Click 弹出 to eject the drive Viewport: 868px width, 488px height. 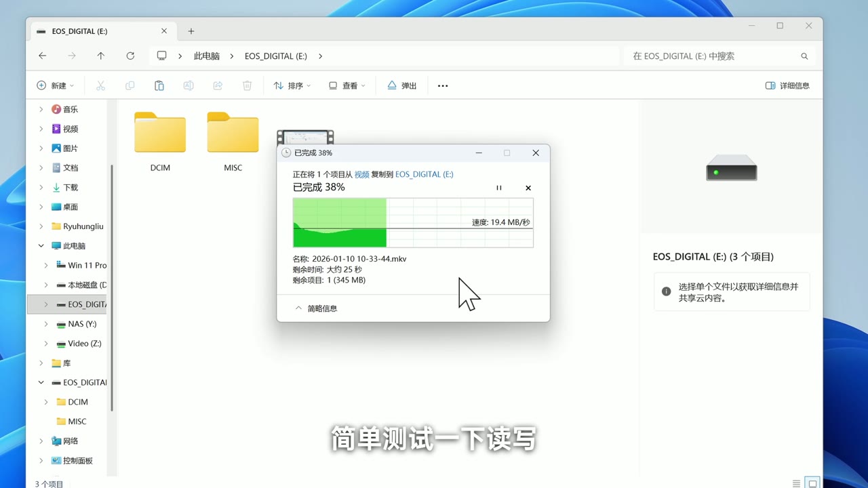point(402,85)
